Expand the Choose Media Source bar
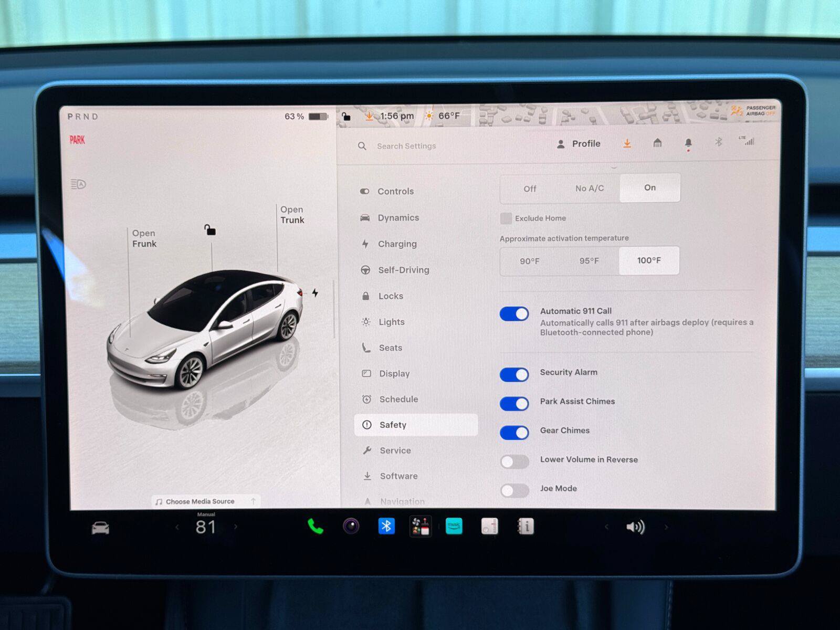 [x=206, y=501]
